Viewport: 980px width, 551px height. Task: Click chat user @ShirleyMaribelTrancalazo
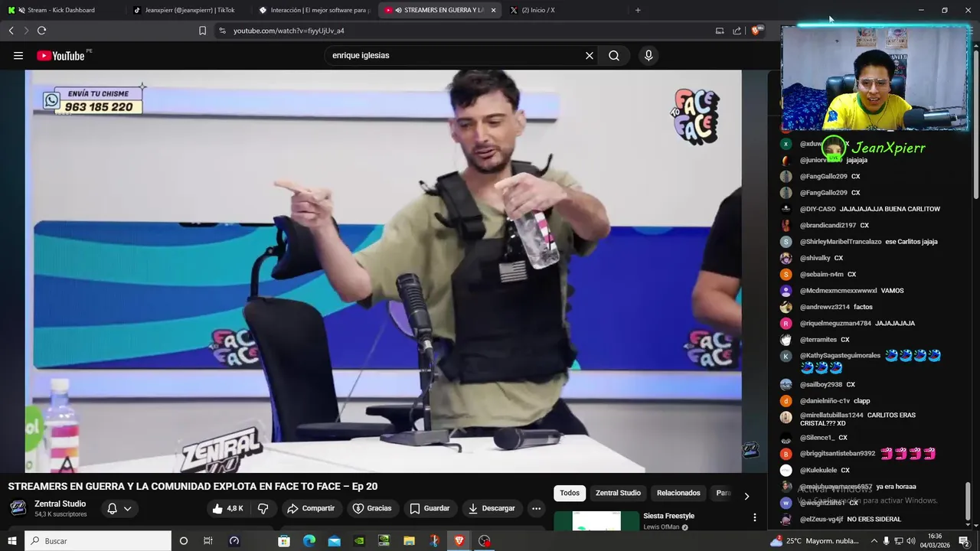point(841,242)
